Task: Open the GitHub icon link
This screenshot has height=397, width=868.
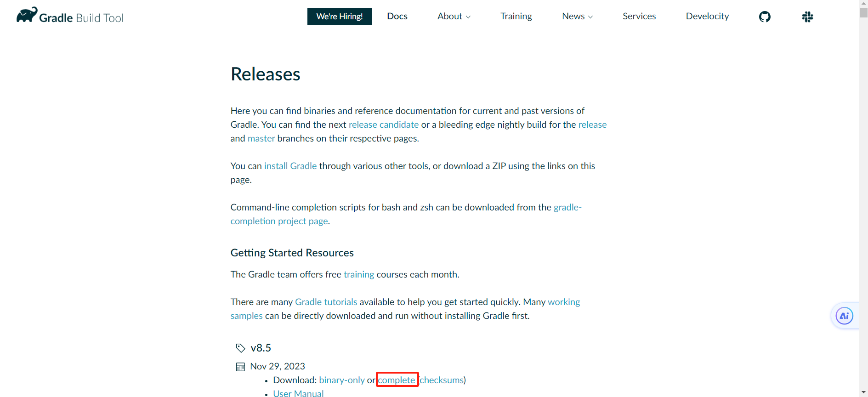Action: (x=765, y=17)
